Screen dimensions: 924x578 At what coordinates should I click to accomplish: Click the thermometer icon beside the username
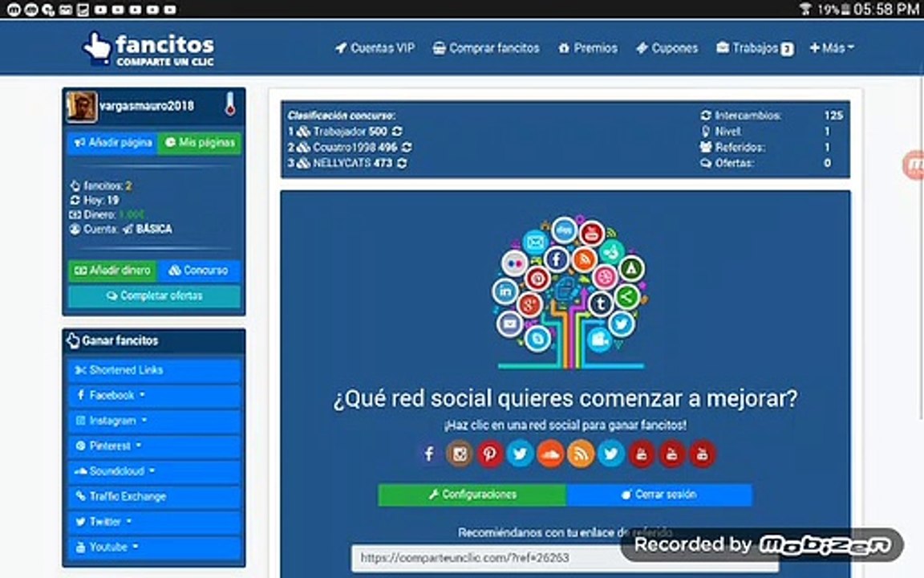230,104
